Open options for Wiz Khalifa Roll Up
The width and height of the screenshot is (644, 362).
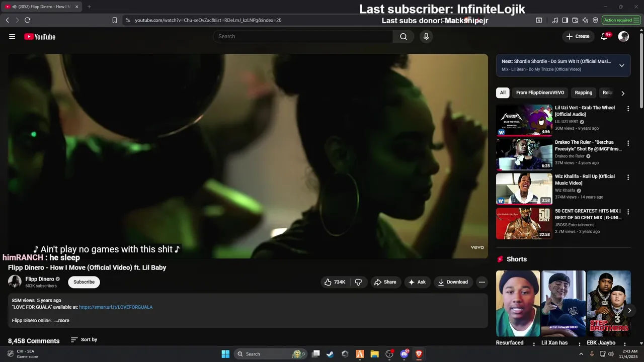click(628, 177)
